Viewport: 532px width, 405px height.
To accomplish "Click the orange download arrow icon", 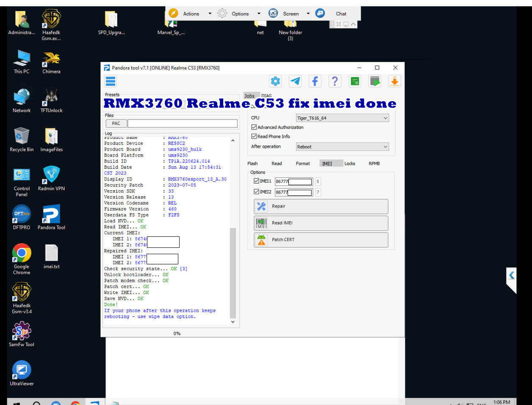I will point(394,81).
